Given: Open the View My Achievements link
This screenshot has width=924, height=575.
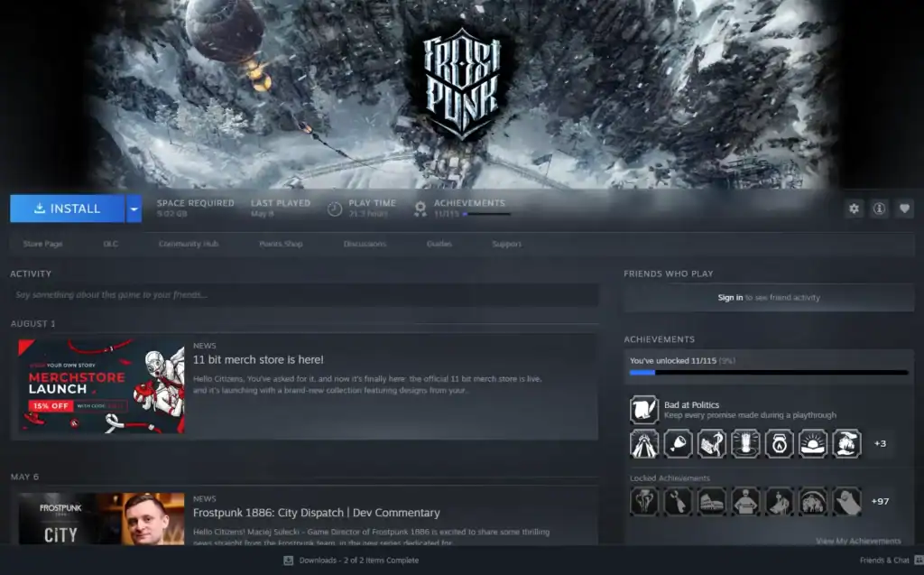Looking at the screenshot, I should click(857, 541).
